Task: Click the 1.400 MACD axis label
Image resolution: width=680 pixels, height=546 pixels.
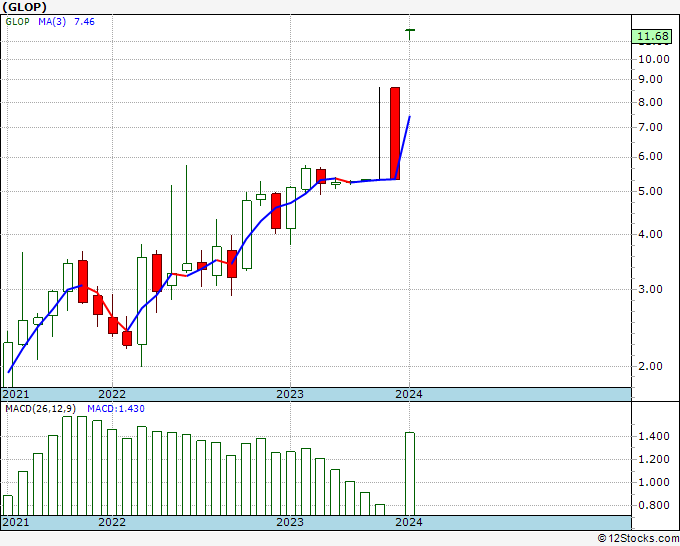Action: 654,437
